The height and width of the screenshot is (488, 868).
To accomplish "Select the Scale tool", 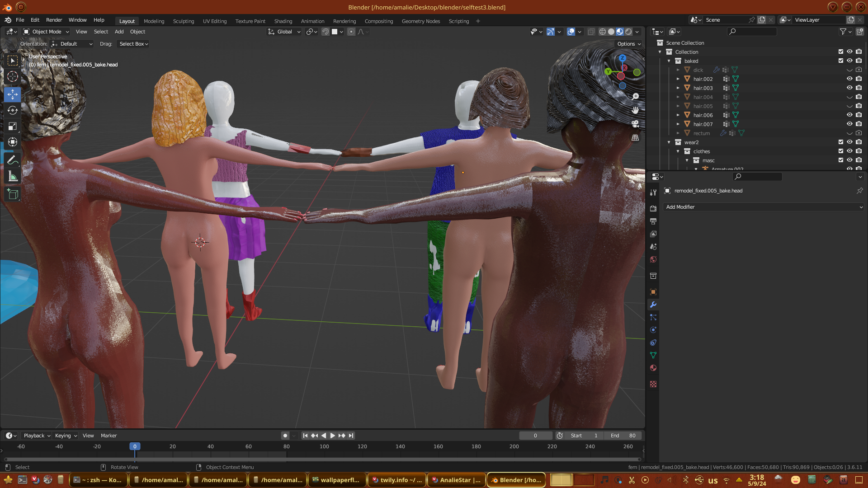I will tap(13, 127).
